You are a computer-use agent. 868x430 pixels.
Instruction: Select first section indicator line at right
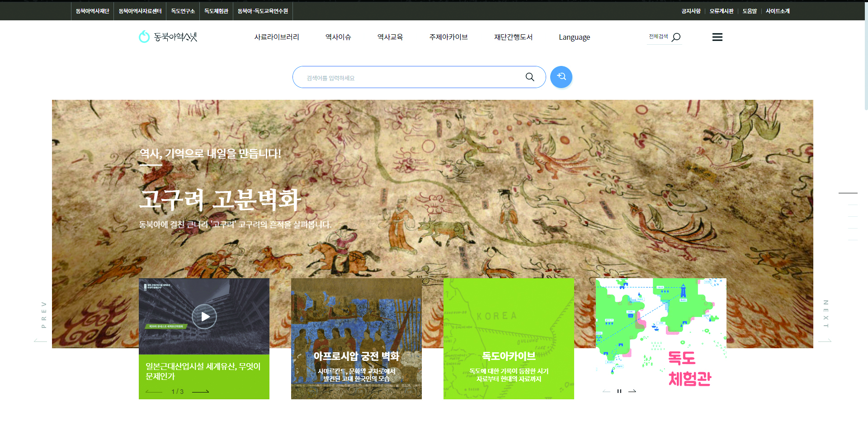click(x=848, y=193)
